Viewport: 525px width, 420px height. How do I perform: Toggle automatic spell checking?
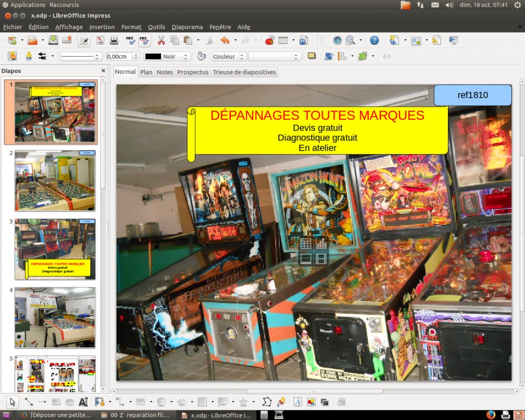pyautogui.click(x=144, y=40)
